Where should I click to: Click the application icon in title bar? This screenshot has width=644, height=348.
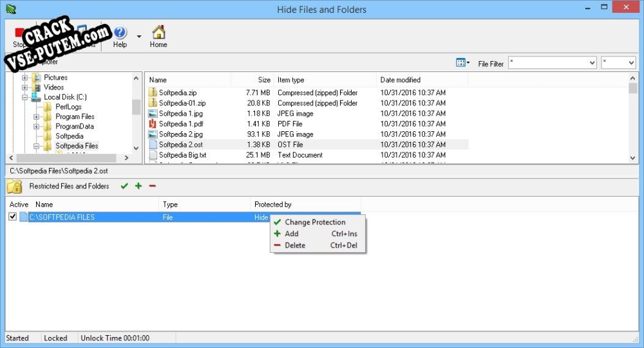pyautogui.click(x=11, y=9)
